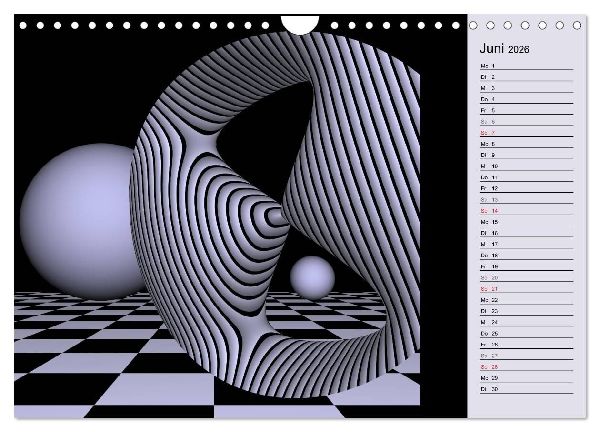The height and width of the screenshot is (432, 600).
Task: Select the red "So 28" day row
Action: coord(527,367)
